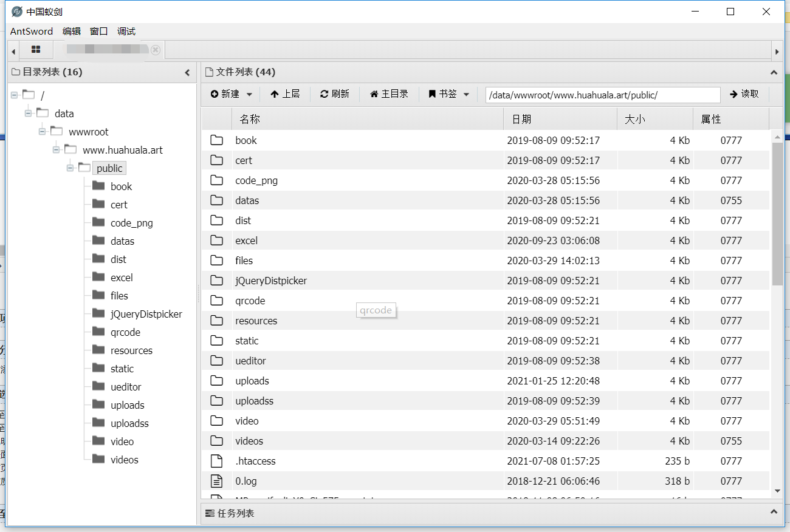The image size is (790, 532).
Task: Go to 主目录 home directory
Action: pyautogui.click(x=389, y=94)
